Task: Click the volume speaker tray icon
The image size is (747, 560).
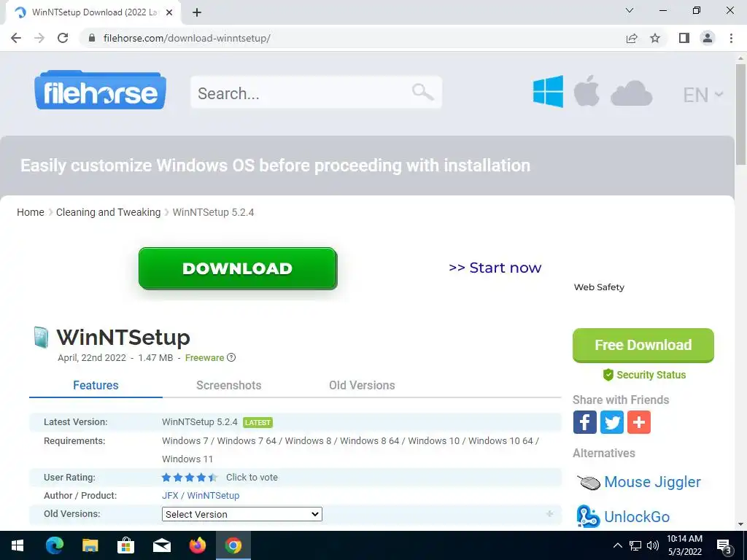Action: tap(653, 545)
